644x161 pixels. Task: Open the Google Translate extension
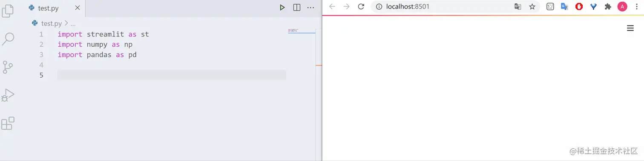(x=565, y=6)
